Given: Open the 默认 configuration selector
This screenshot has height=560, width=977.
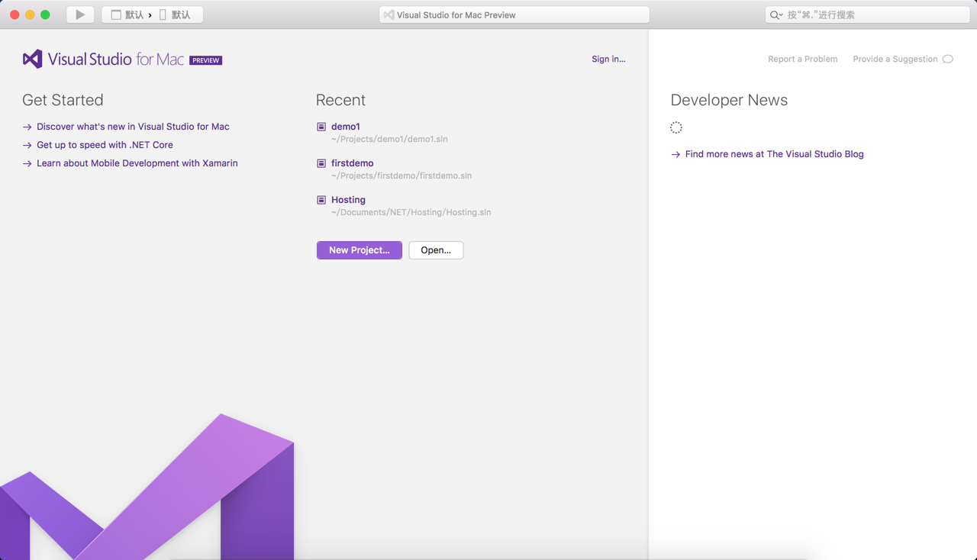Looking at the screenshot, I should point(127,14).
